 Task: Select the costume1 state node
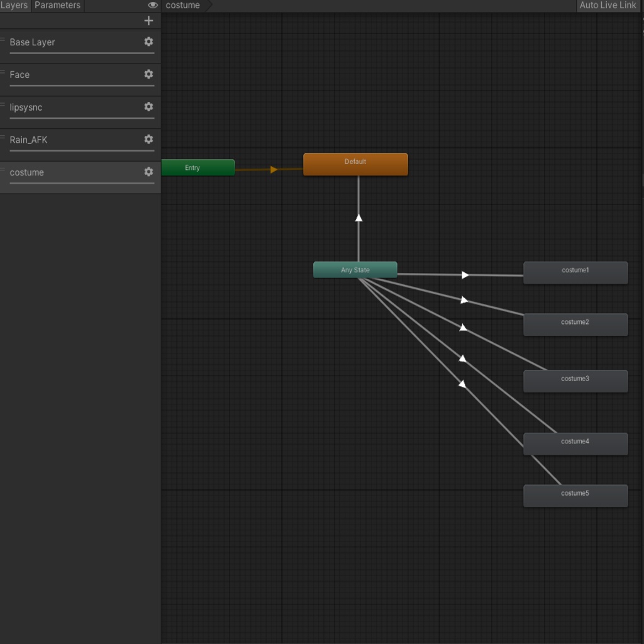coord(575,272)
